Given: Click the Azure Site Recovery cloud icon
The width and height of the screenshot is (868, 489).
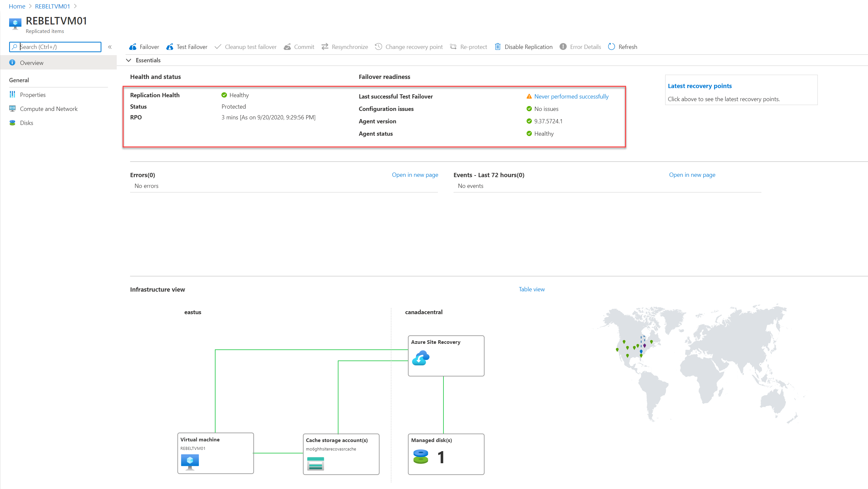Looking at the screenshot, I should coord(421,358).
